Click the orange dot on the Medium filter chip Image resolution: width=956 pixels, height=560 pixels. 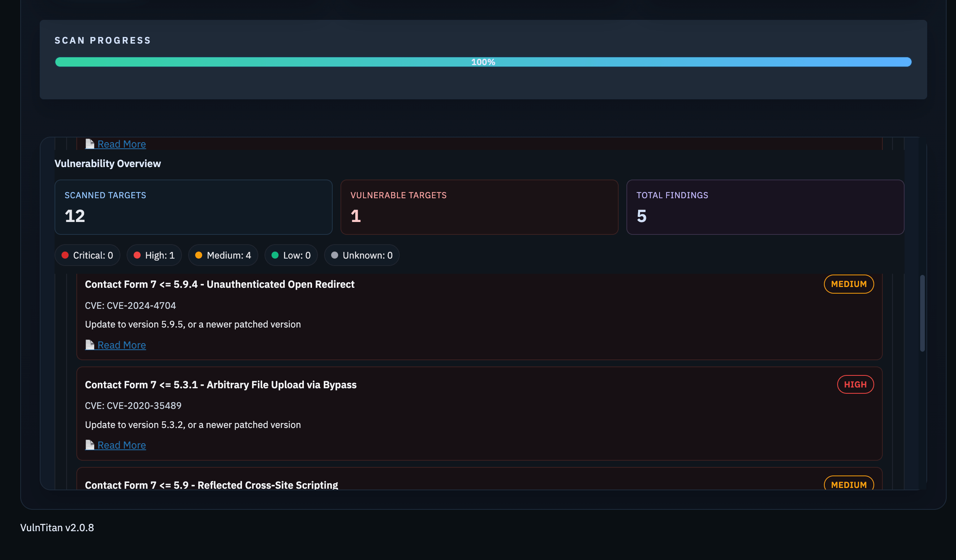click(199, 255)
